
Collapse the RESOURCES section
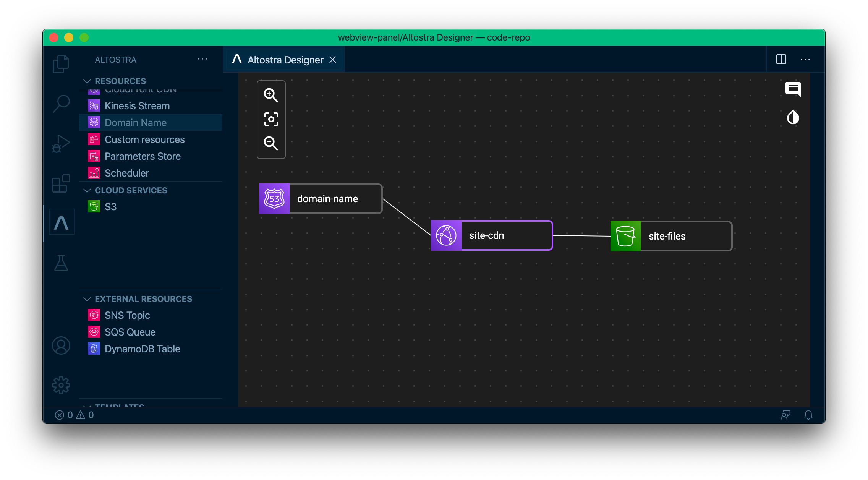tap(151, 81)
